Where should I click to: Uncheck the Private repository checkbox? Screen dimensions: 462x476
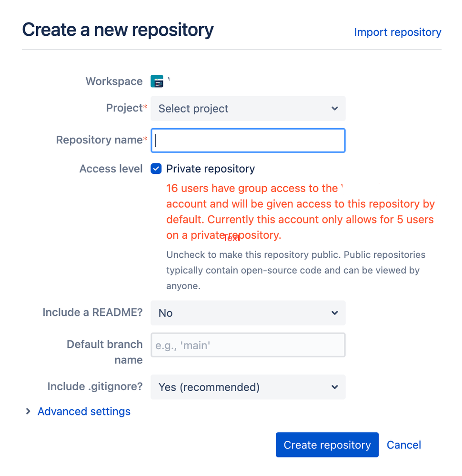(x=156, y=169)
